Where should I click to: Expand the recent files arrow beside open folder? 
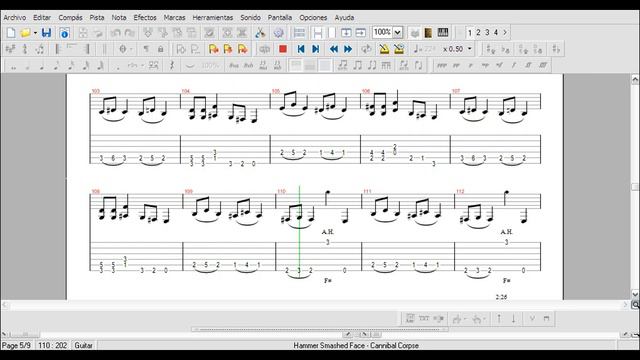coord(36,33)
